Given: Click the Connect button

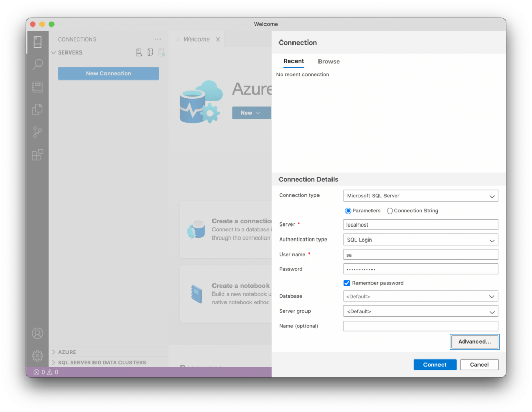Looking at the screenshot, I should coord(434,365).
